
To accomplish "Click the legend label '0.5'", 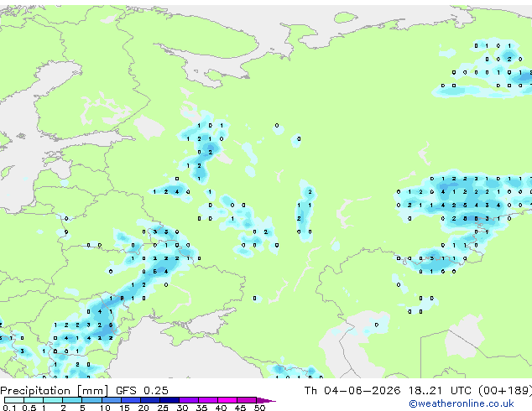I will tap(29, 408).
